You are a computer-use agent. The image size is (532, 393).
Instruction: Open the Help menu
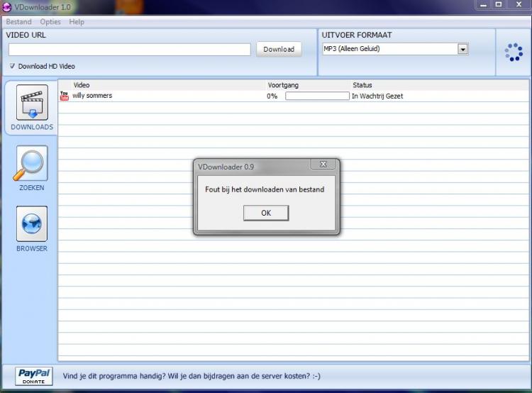(x=77, y=22)
